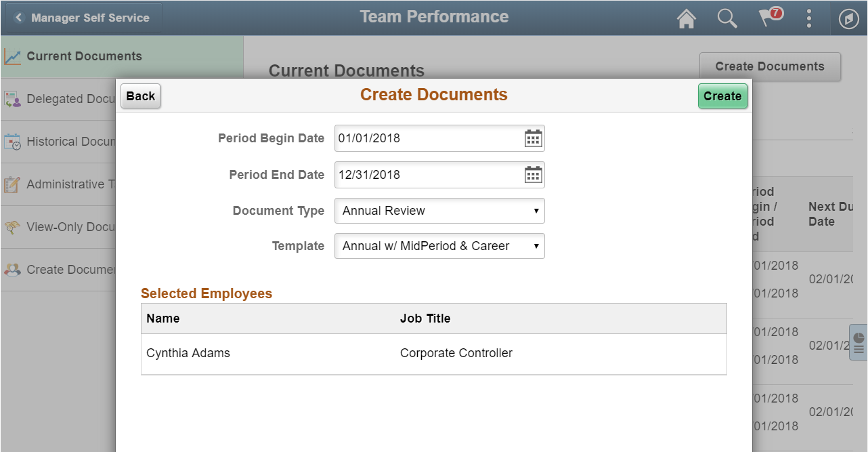The height and width of the screenshot is (452, 868).
Task: Open the three-dot actions menu
Action: pos(809,18)
